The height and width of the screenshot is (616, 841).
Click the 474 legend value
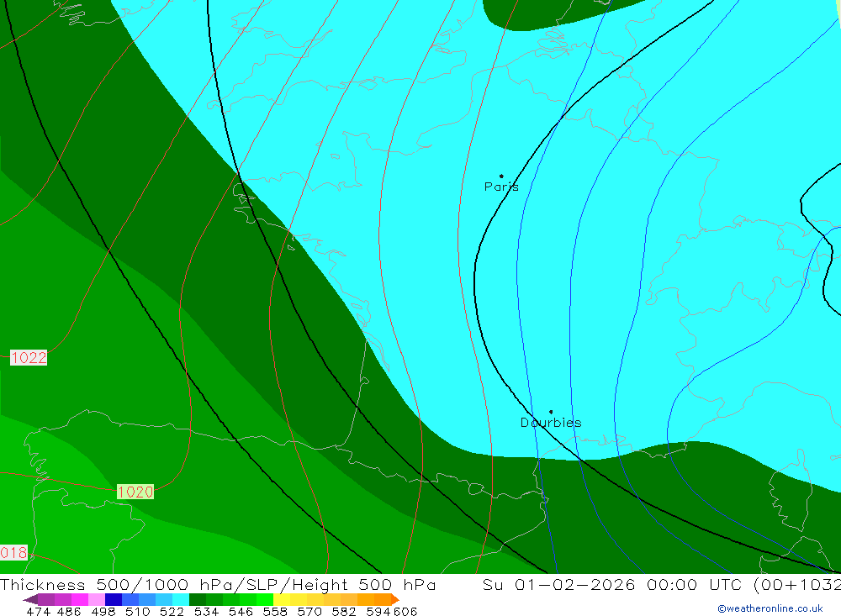tap(39, 611)
